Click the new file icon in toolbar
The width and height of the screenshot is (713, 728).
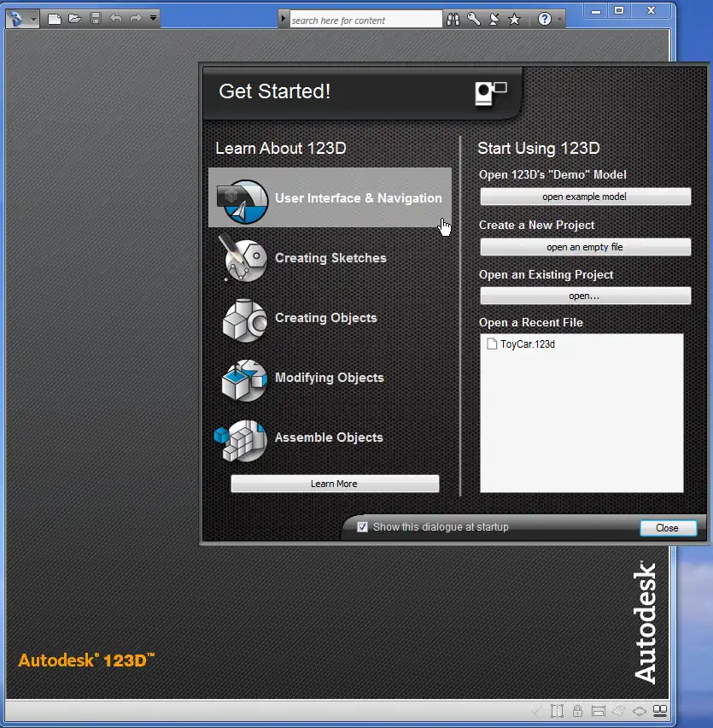coord(55,19)
